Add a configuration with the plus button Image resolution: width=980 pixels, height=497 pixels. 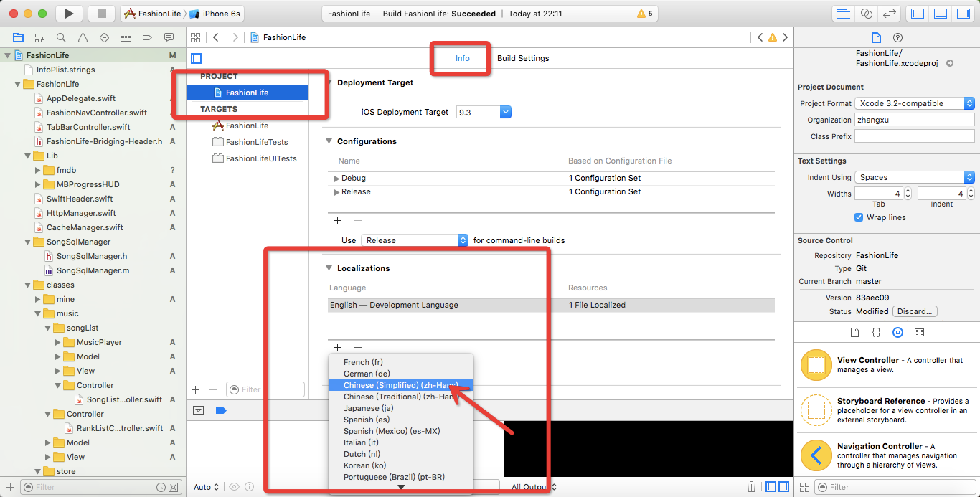point(337,220)
